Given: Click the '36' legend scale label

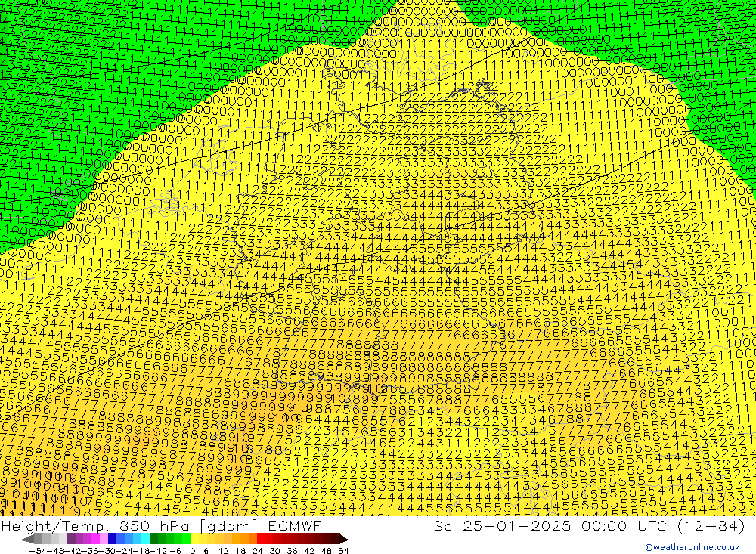Looking at the screenshot, I should (x=292, y=551).
